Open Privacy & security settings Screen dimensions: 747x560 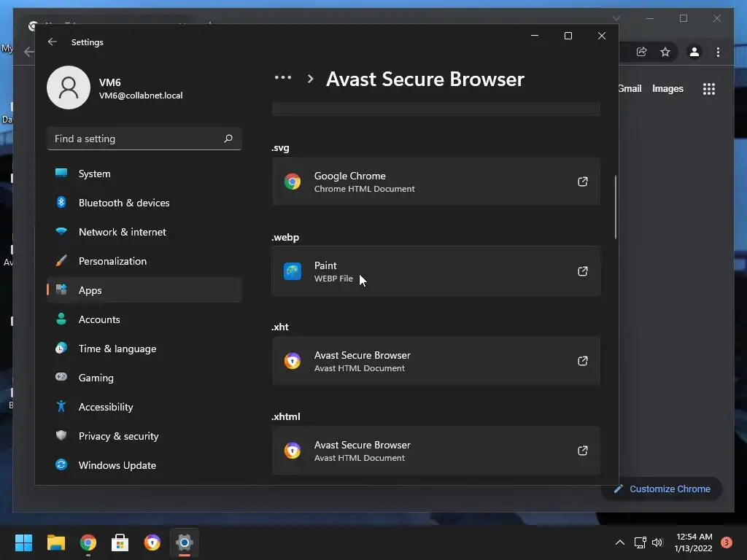click(x=144, y=436)
